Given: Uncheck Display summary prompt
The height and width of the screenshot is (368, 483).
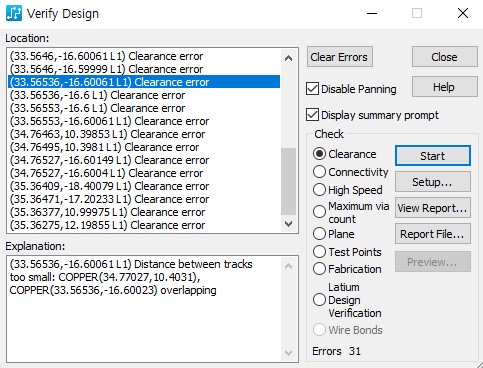Looking at the screenshot, I should (312, 115).
